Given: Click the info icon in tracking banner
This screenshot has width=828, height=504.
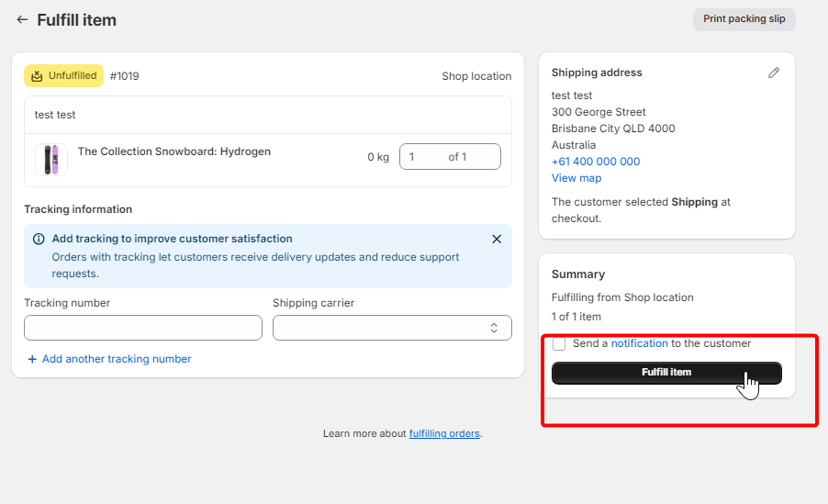Looking at the screenshot, I should 39,239.
